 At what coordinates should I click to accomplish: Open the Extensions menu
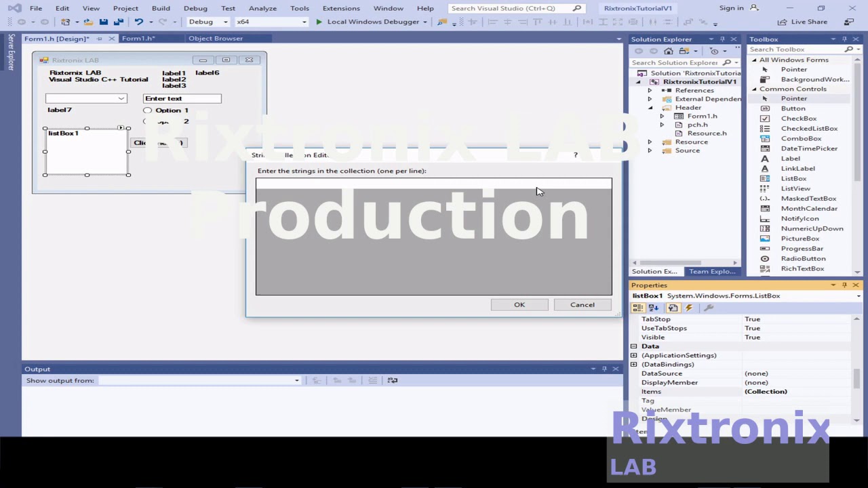tap(341, 8)
